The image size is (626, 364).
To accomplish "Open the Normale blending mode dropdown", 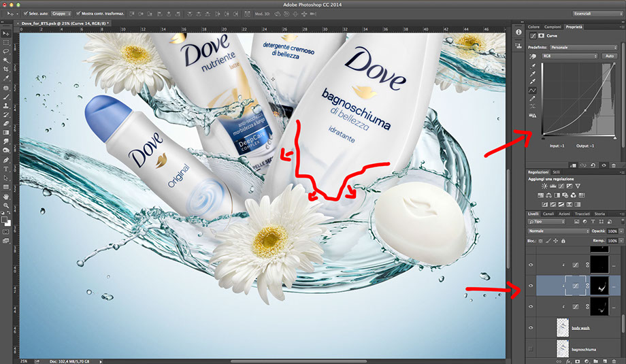I will tap(559, 231).
